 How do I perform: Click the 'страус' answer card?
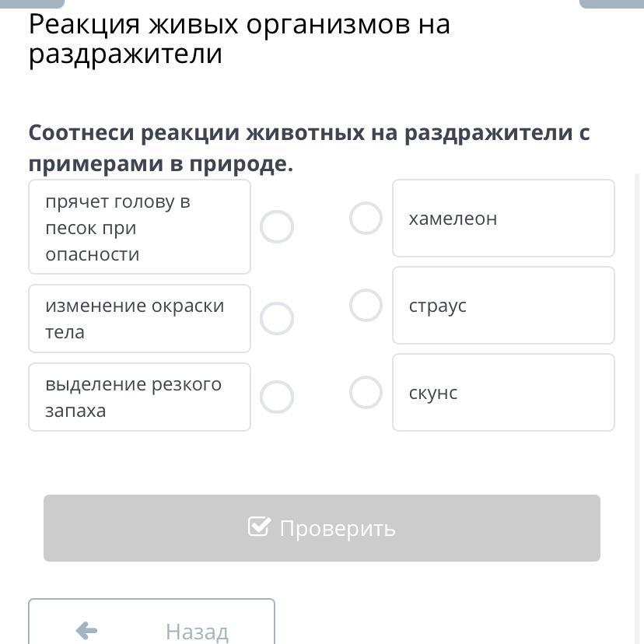tap(503, 306)
